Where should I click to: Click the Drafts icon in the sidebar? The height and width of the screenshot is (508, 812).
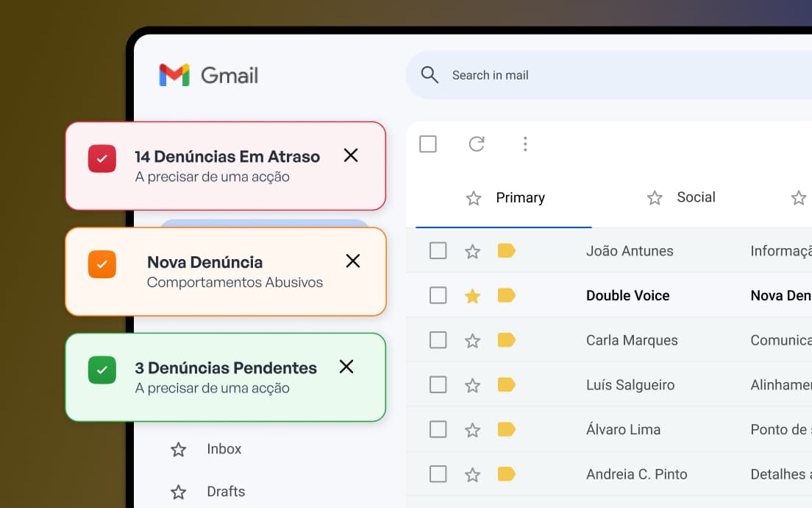click(x=178, y=491)
